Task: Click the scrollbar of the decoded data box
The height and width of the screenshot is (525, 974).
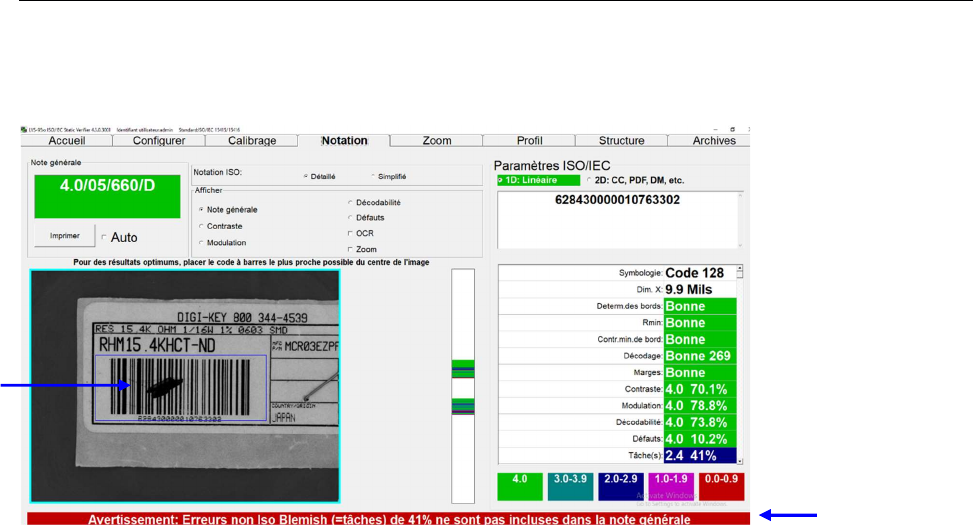Action: 740,220
